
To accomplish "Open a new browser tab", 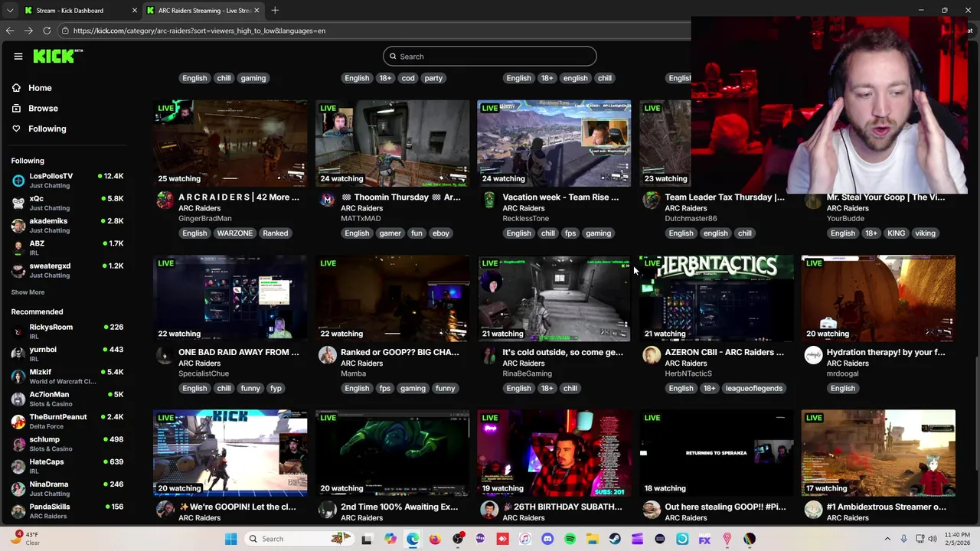I will click(x=275, y=10).
